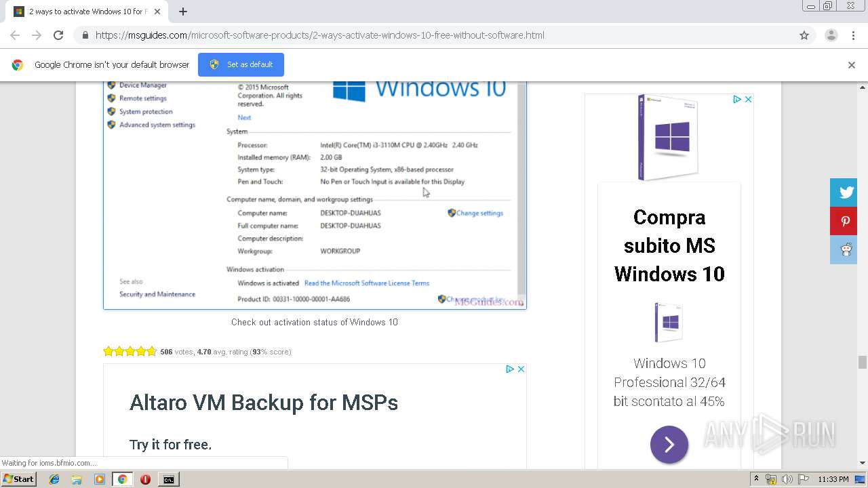Open AdChoices info on sidebar ad
Image resolution: width=868 pixels, height=488 pixels.
pyautogui.click(x=736, y=99)
